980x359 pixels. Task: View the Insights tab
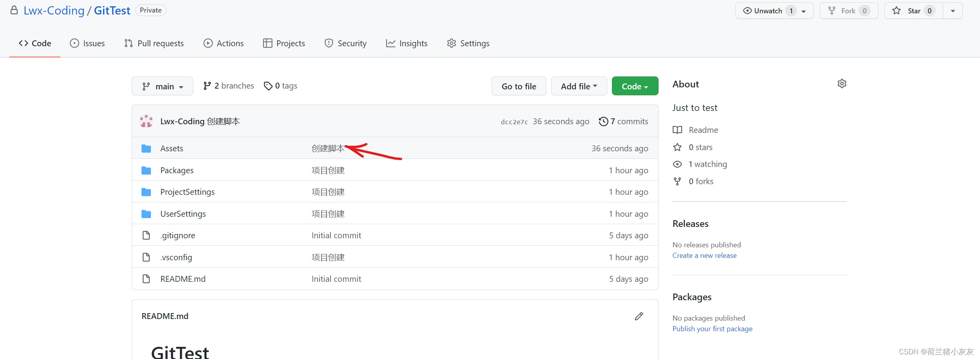point(407,43)
